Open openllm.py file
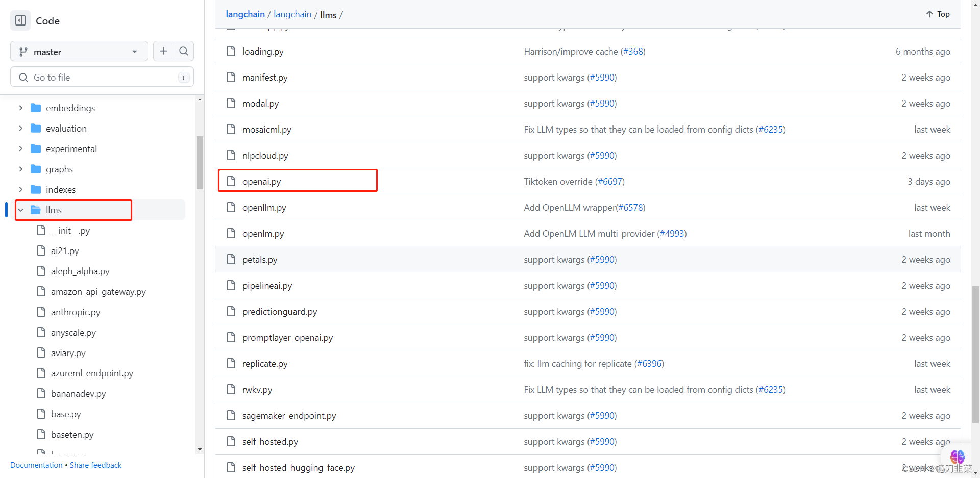Screen dimensions: 980x478 point(264,207)
